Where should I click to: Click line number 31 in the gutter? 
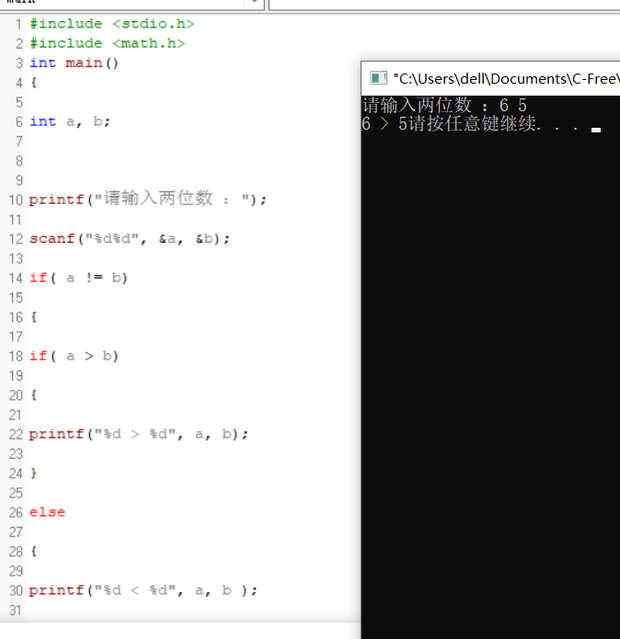pyautogui.click(x=15, y=610)
